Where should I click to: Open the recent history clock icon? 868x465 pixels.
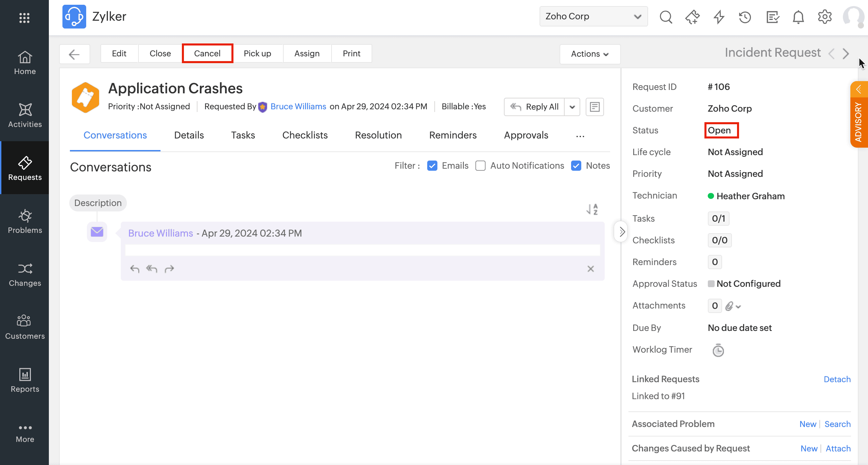pyautogui.click(x=745, y=17)
